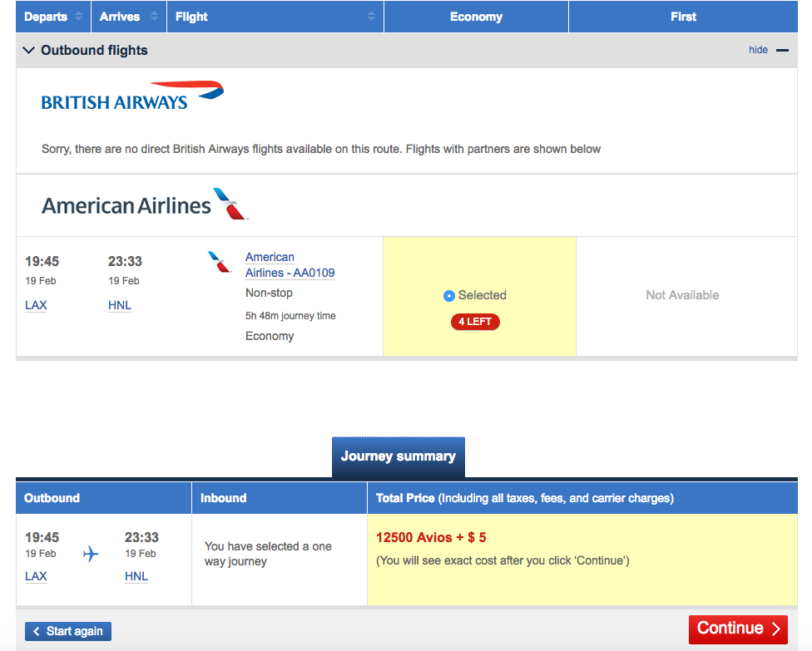Click the American Airlines header logo
Image resolution: width=812 pixels, height=651 pixels.
145,205
